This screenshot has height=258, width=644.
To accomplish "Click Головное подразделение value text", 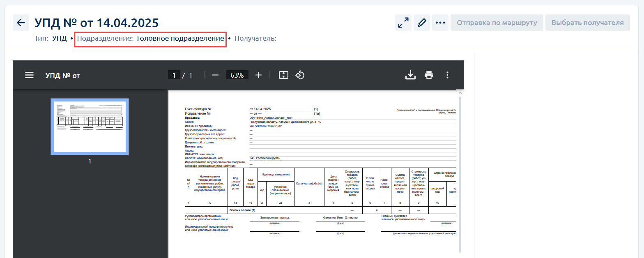I will click(180, 39).
